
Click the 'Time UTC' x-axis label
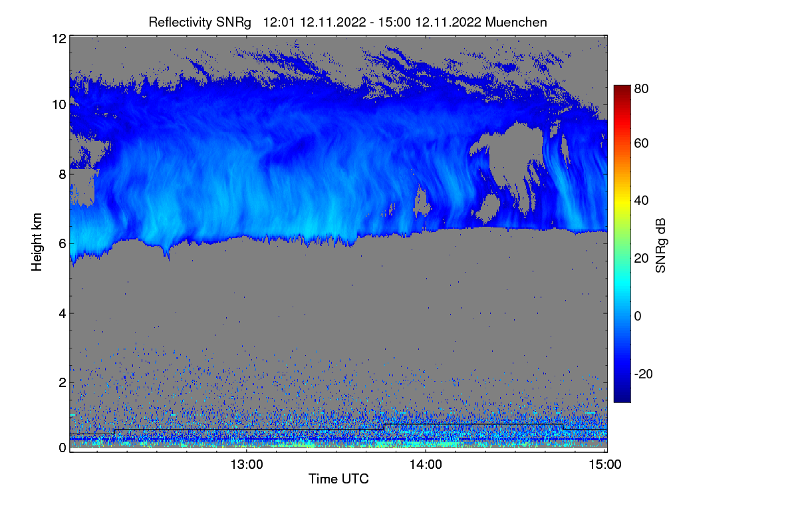click(x=338, y=479)
